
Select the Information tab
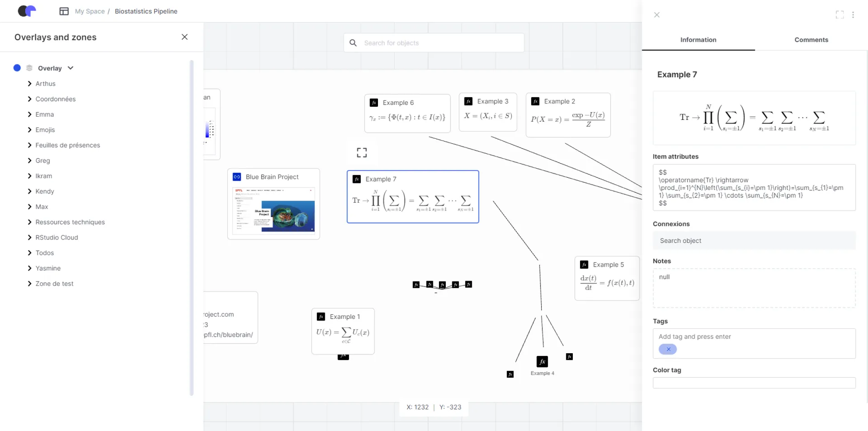coord(698,40)
